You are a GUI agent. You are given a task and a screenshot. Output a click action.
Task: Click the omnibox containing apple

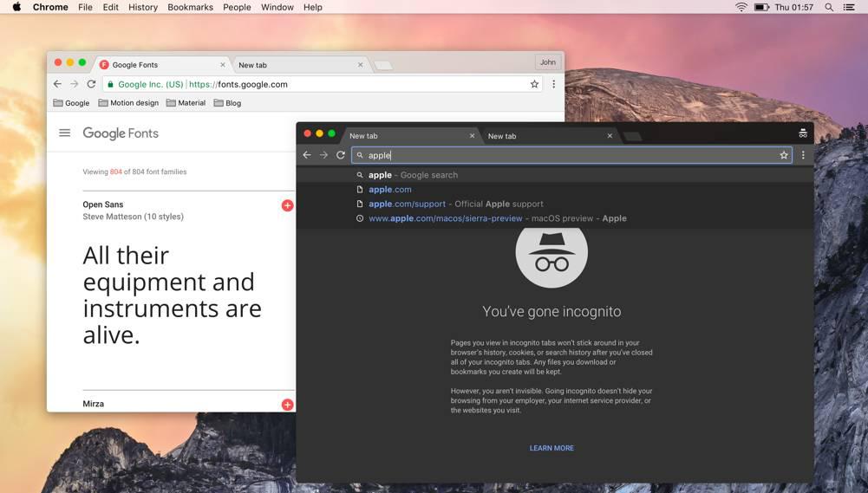571,155
